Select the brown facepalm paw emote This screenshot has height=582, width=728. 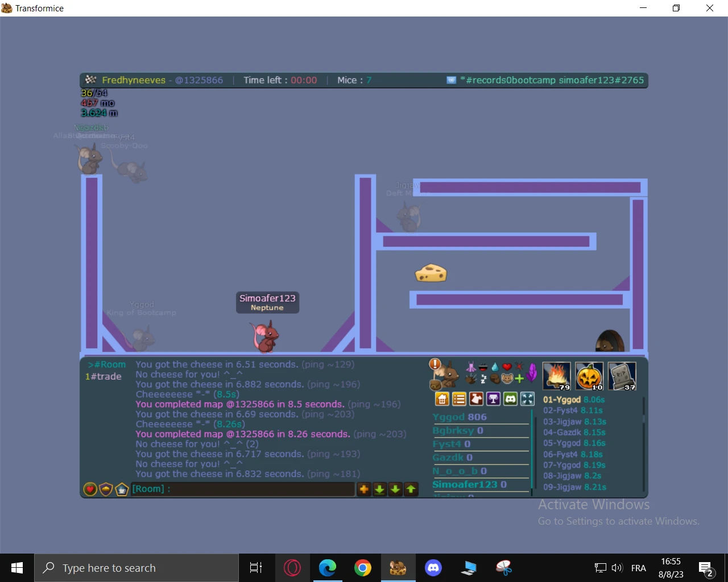click(495, 379)
